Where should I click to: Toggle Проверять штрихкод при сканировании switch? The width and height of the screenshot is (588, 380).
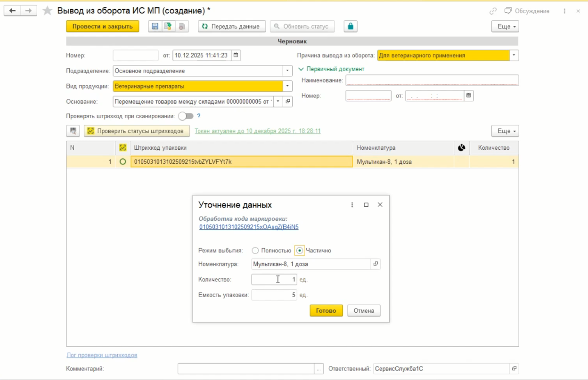pyautogui.click(x=186, y=116)
